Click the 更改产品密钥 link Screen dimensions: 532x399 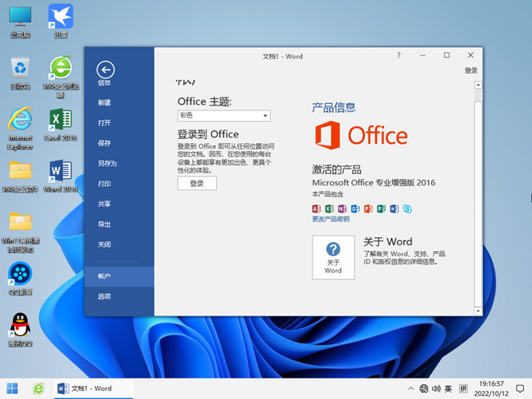click(x=331, y=219)
